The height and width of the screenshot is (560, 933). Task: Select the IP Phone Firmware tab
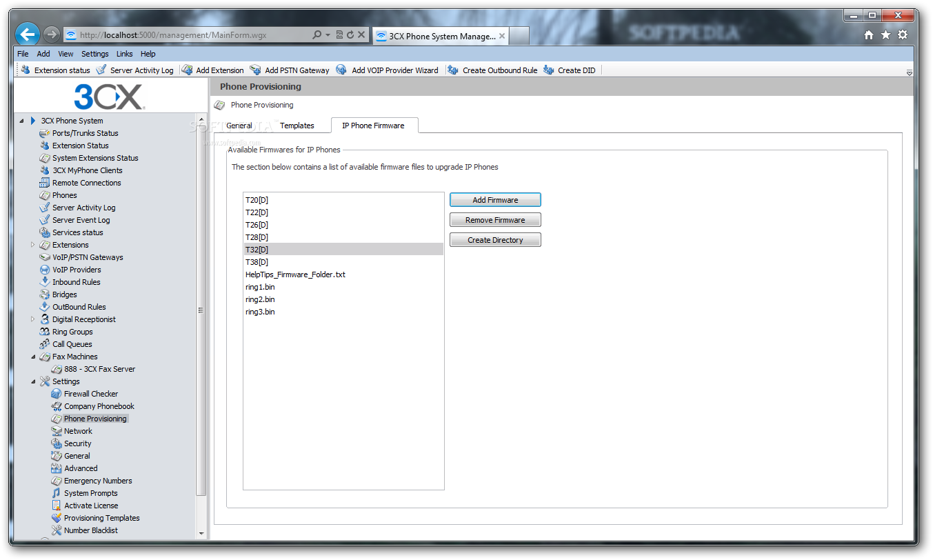373,126
